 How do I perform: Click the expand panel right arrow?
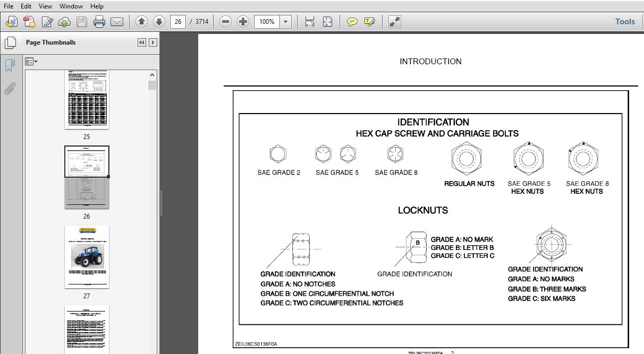[153, 42]
